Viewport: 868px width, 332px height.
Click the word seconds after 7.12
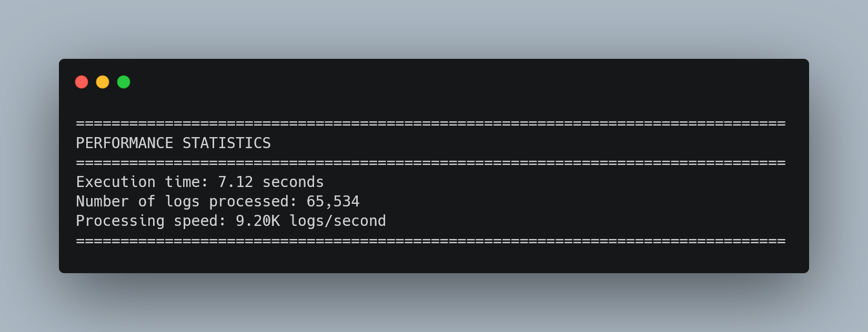click(x=293, y=182)
